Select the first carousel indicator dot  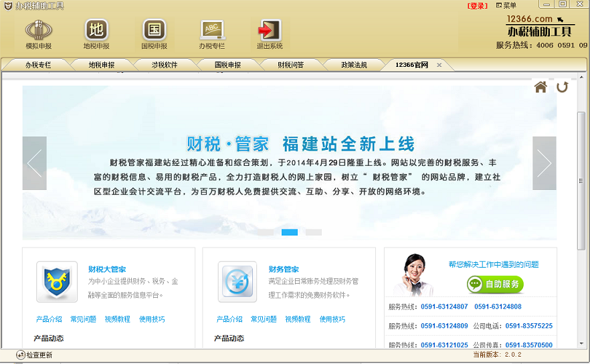click(x=266, y=232)
